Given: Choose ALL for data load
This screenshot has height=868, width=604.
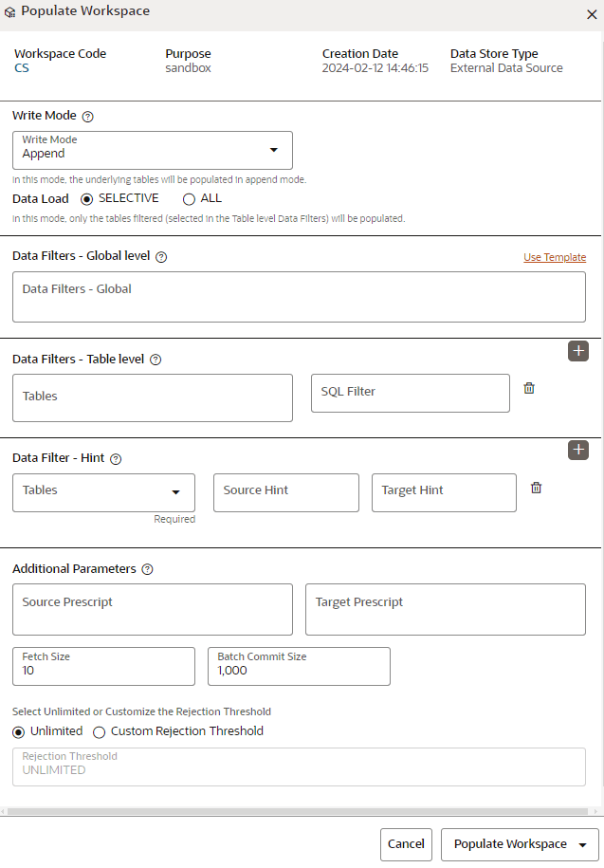Looking at the screenshot, I should (x=189, y=199).
